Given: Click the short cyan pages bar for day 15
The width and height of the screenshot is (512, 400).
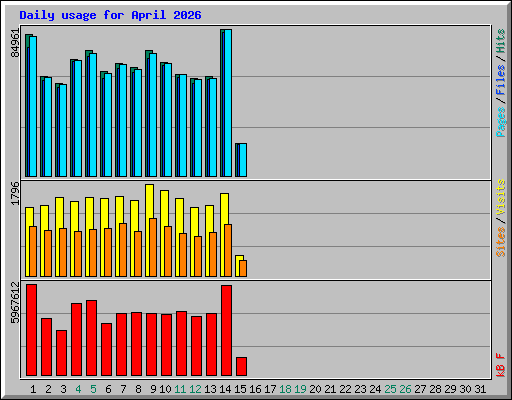Looking at the screenshot, I should coord(243,160).
